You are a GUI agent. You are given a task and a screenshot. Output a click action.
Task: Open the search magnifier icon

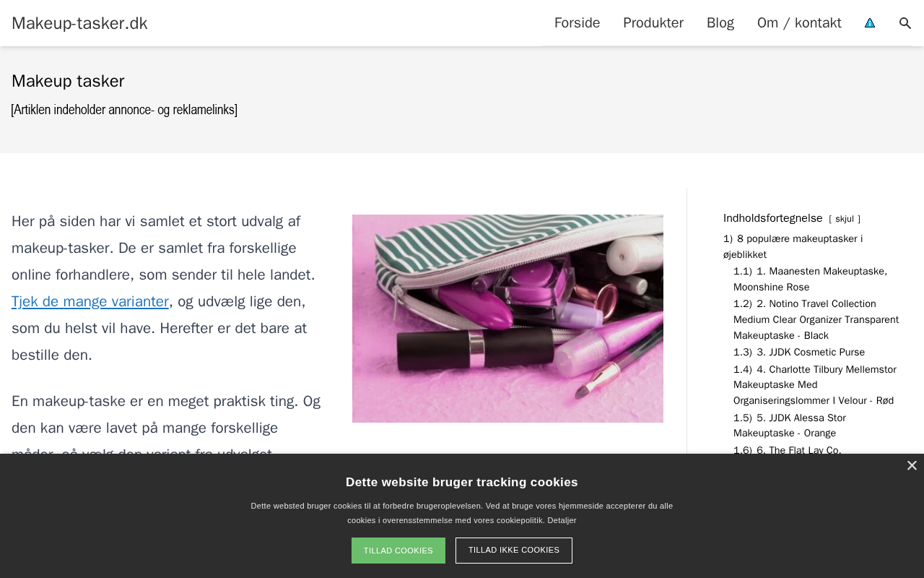905,23
